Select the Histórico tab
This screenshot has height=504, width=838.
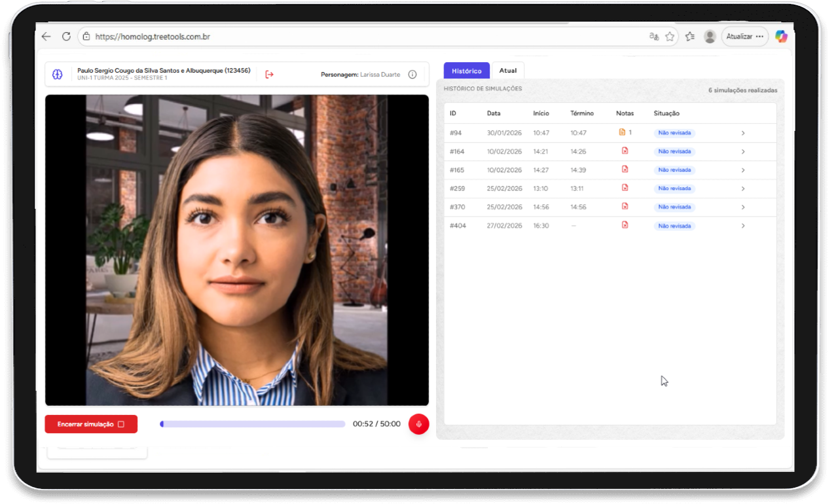coord(466,71)
